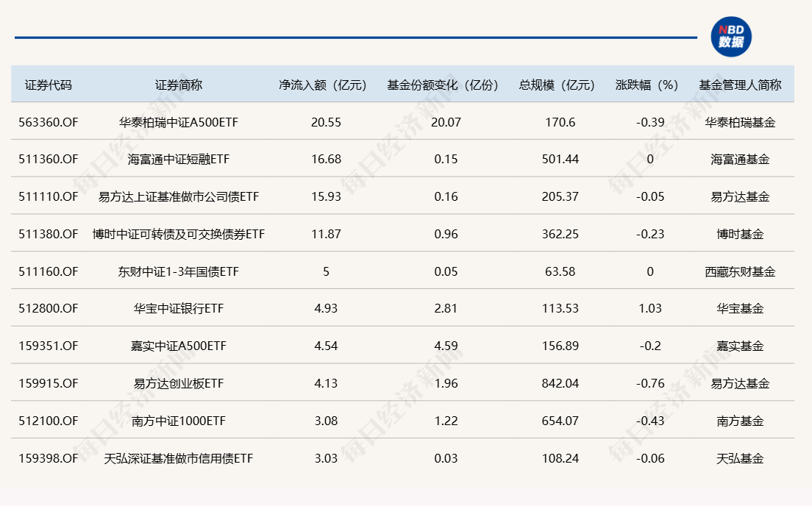The image size is (812, 506).
Task: Click the 总规模（亿元） column header
Action: [x=557, y=85]
